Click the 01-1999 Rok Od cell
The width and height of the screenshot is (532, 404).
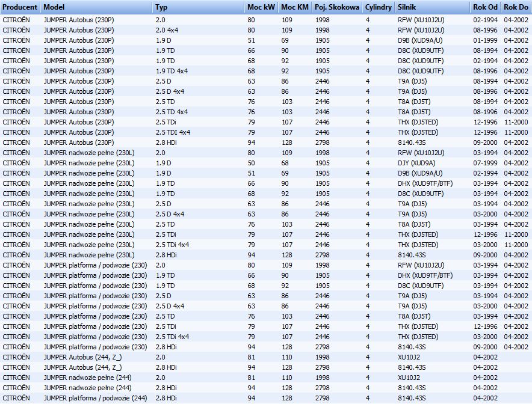486,40
